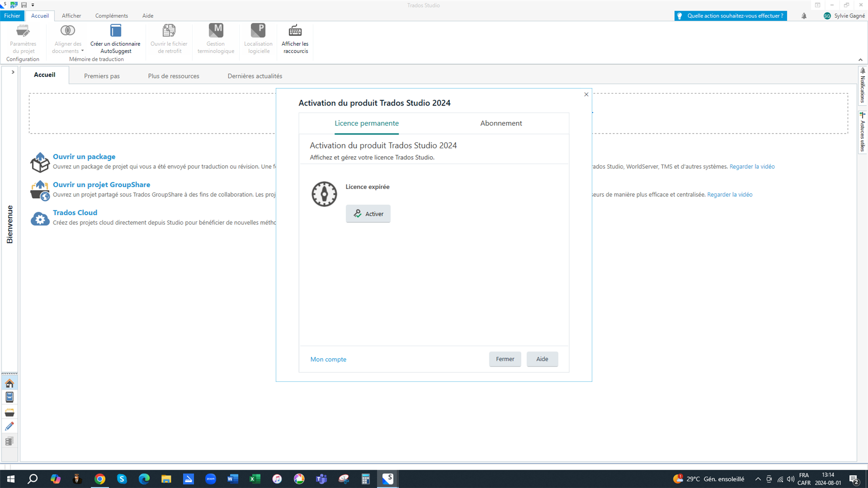Expand the Bienvenue navigation pane chevron
Screen dimensions: 868x488
point(13,72)
